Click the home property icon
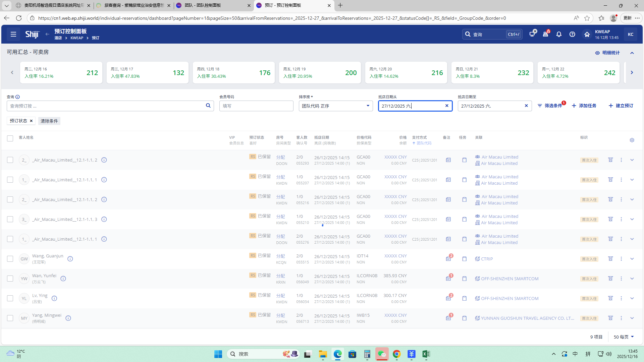This screenshot has width=644, height=362. click(587, 34)
